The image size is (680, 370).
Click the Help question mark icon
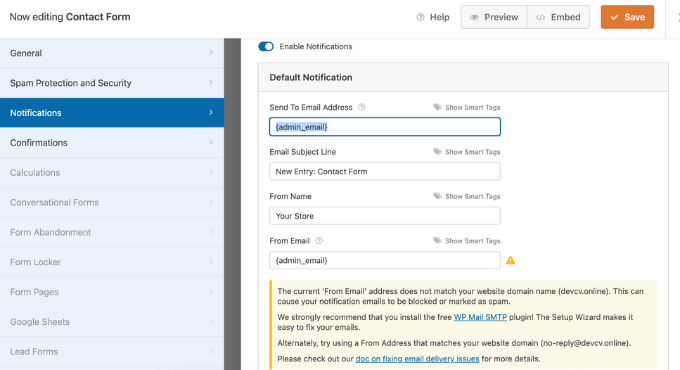[420, 17]
